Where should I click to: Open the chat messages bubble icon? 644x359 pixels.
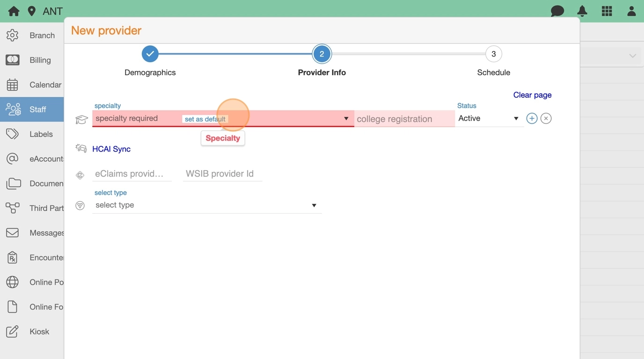click(x=557, y=11)
